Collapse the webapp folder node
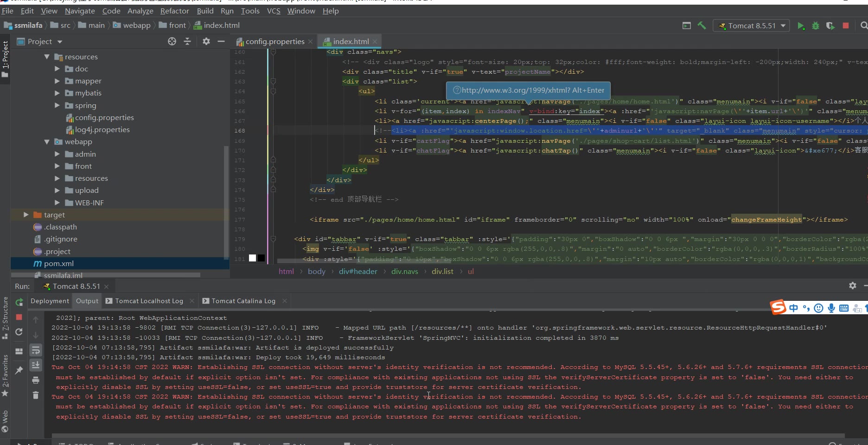This screenshot has height=445, width=868. (47, 142)
